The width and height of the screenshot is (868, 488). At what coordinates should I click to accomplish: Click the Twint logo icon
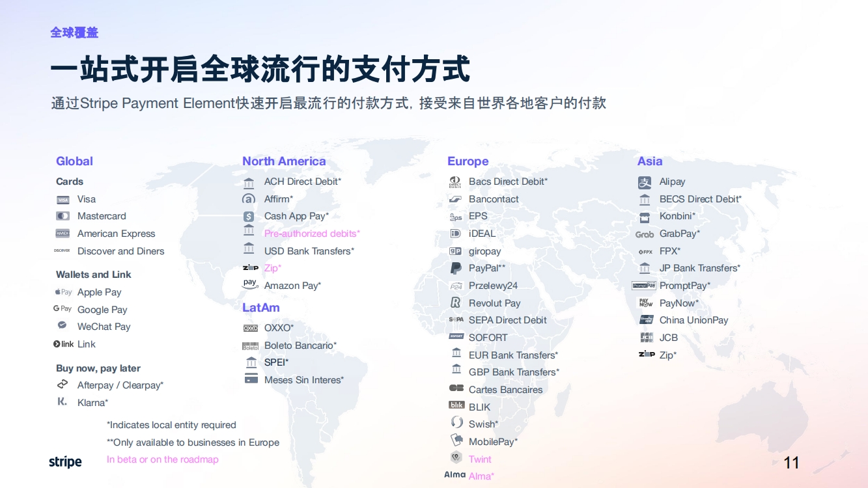[x=456, y=457]
